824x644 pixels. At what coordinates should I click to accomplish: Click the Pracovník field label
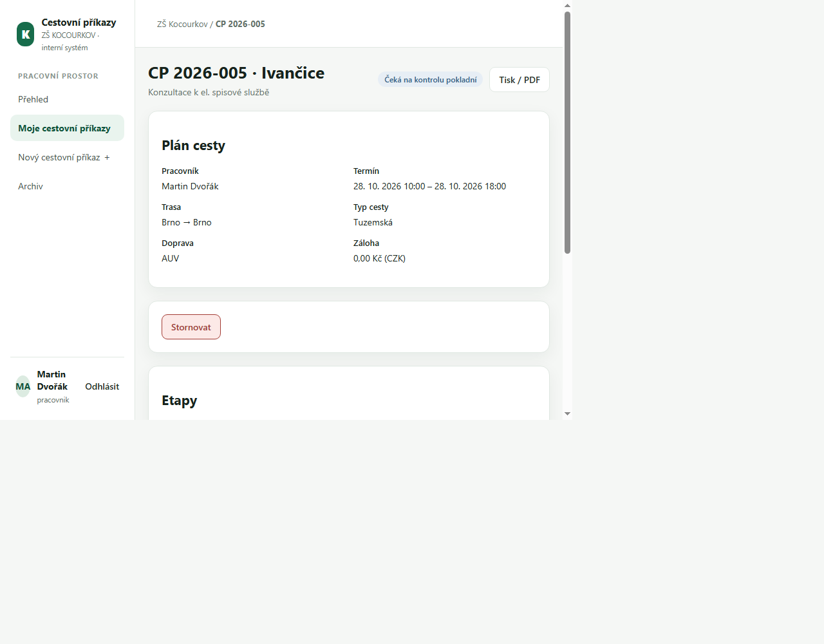[x=180, y=171]
